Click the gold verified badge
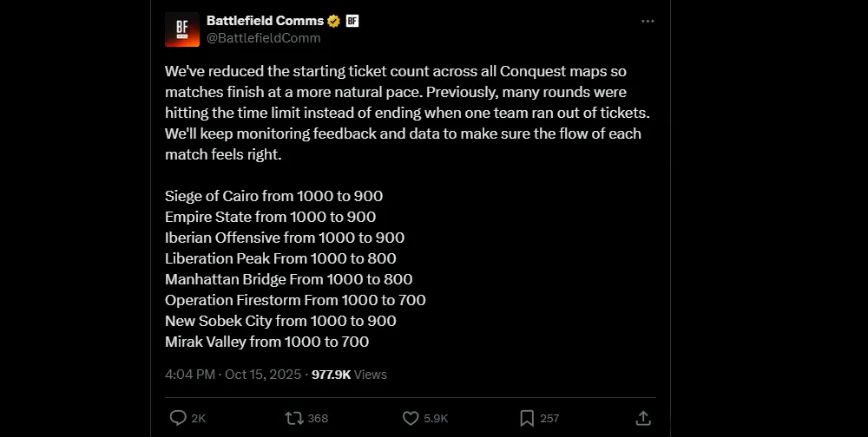This screenshot has width=868, height=437. (x=333, y=21)
